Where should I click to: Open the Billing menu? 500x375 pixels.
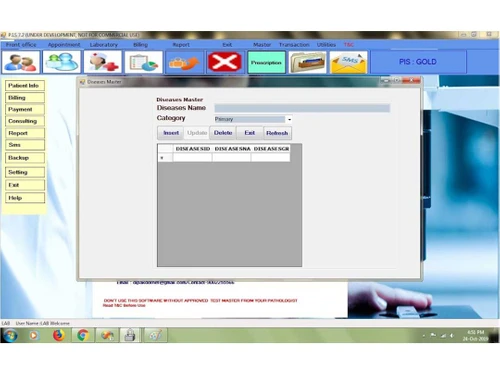[140, 44]
